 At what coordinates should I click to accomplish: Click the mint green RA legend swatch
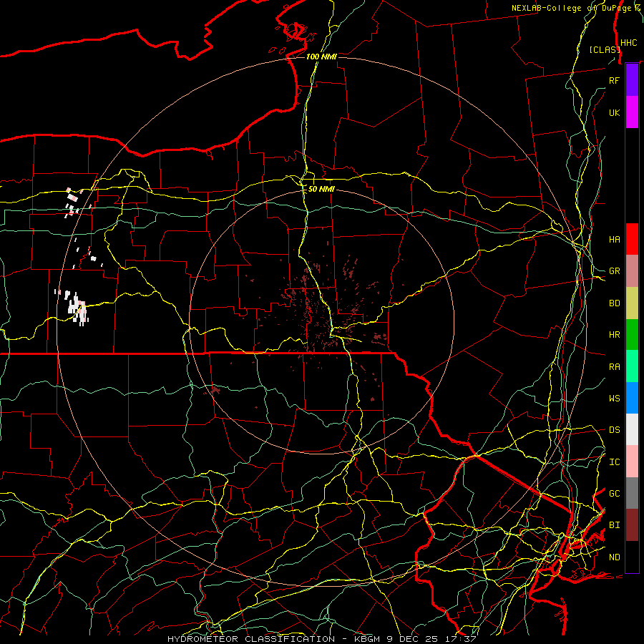pos(632,366)
